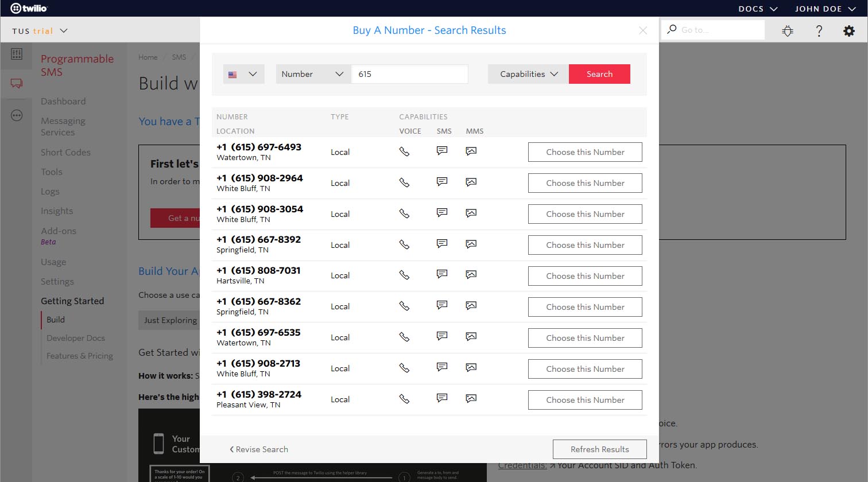This screenshot has width=868, height=482.
Task: Click MMS icon for (615) 908-3054
Action: (x=471, y=213)
